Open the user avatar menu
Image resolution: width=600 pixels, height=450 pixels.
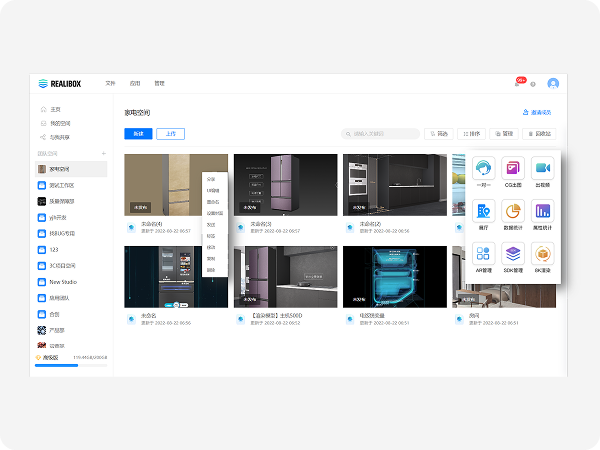pos(553,84)
